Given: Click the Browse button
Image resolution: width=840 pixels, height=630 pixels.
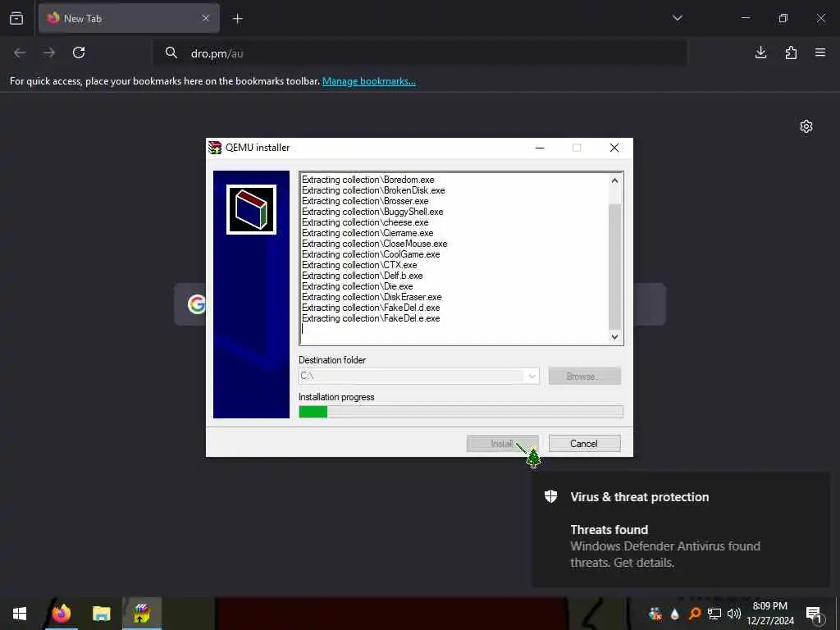Looking at the screenshot, I should (x=584, y=376).
